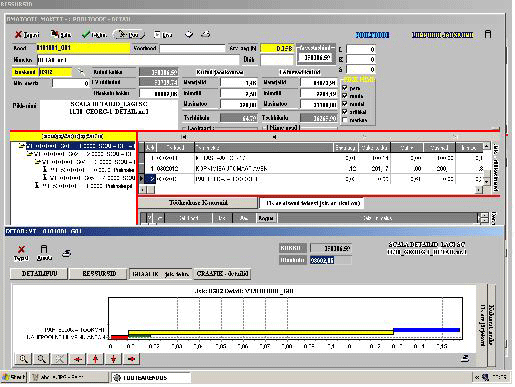The image size is (515, 387).
Task: Click the down arrow of grid vertical scrollbar
Action: (486, 182)
